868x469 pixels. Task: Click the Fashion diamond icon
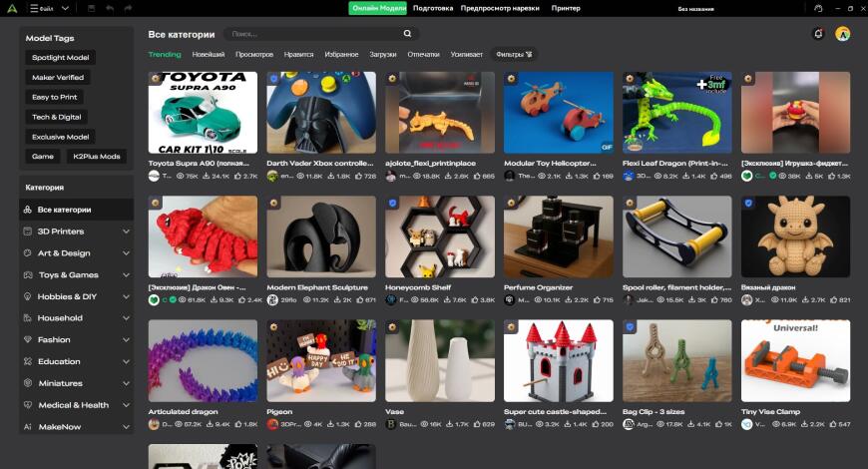click(x=28, y=339)
